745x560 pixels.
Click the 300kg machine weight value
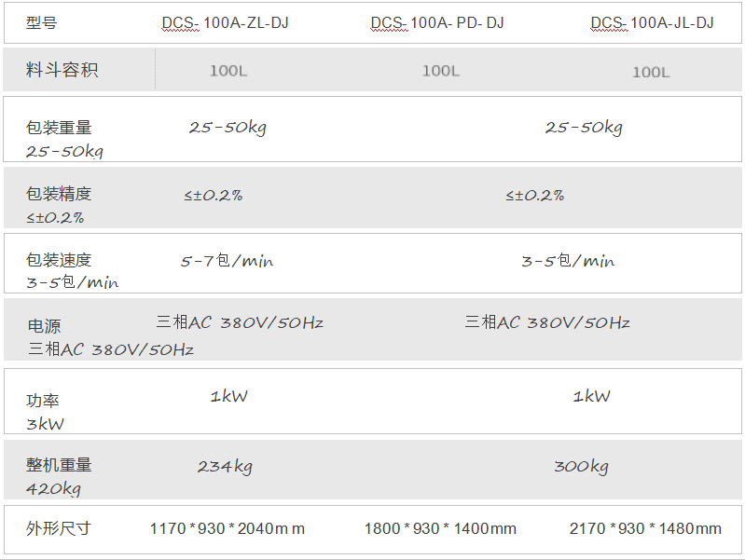pos(581,467)
